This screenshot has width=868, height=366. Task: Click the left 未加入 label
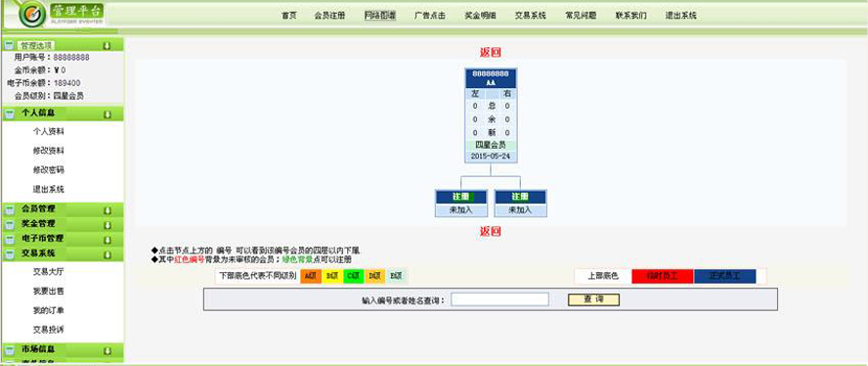[x=461, y=210]
